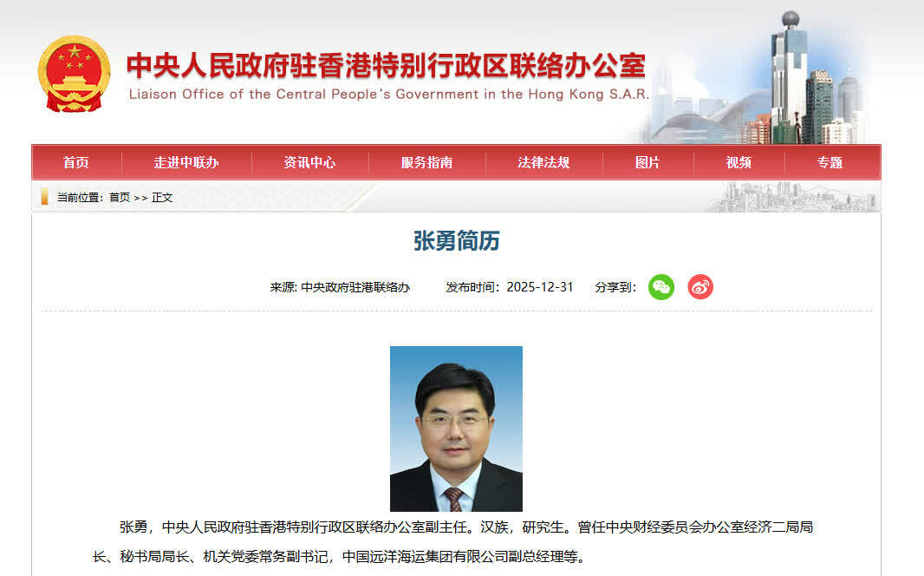Select the 法律法规 navigation tab
The width and height of the screenshot is (924, 576).
coord(543,163)
